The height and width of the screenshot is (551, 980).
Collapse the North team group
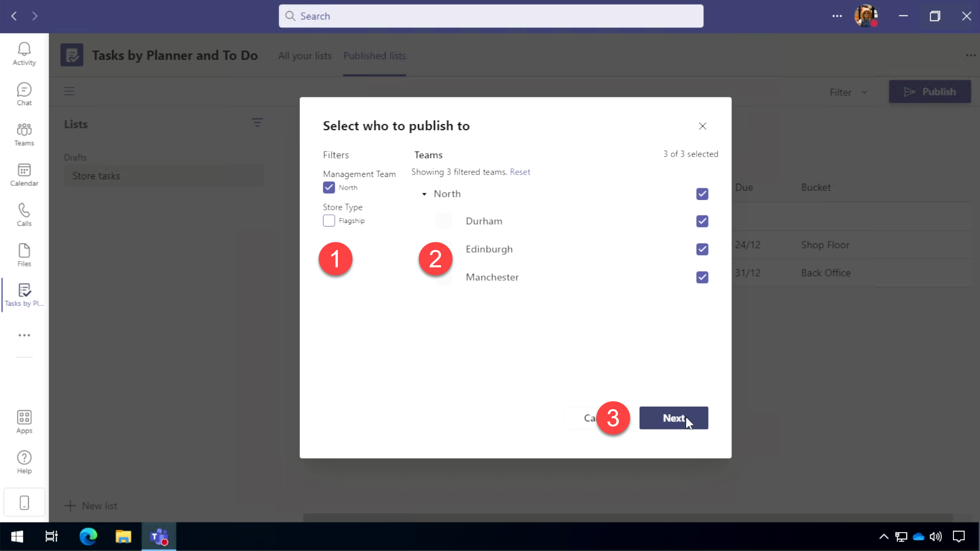pos(424,194)
